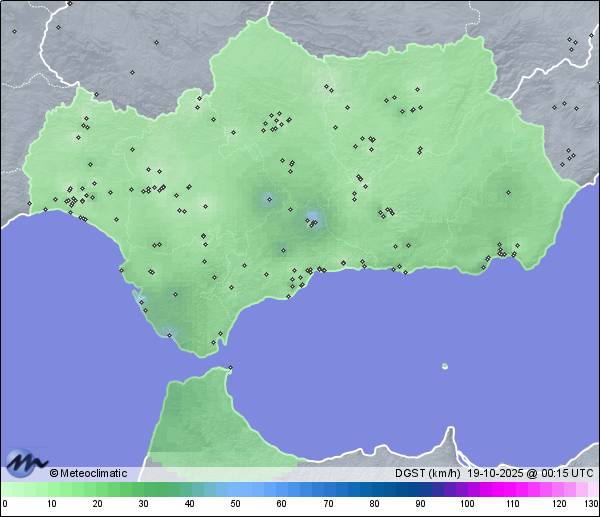Click the 100 label on the color scale

coord(467,504)
